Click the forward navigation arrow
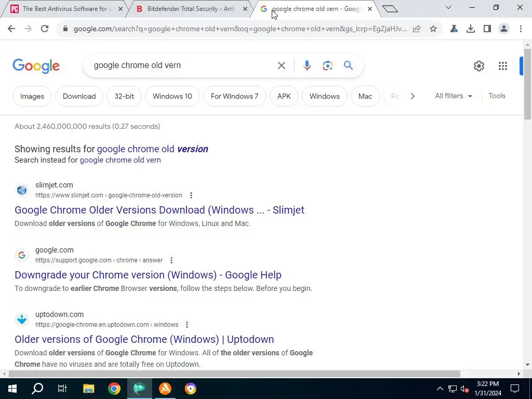Image resolution: width=532 pixels, height=399 pixels. (x=28, y=29)
